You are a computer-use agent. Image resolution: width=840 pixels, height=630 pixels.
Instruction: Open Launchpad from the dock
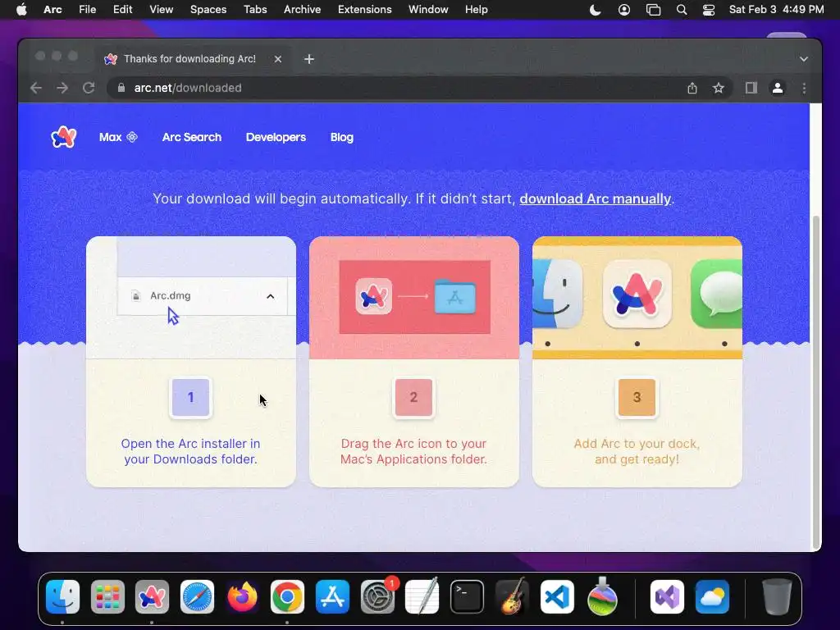(107, 596)
